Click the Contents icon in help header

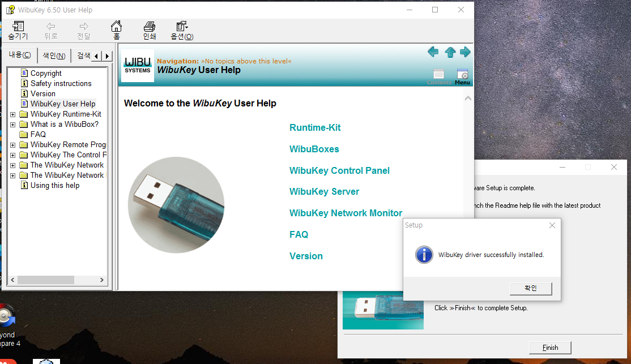tap(439, 77)
